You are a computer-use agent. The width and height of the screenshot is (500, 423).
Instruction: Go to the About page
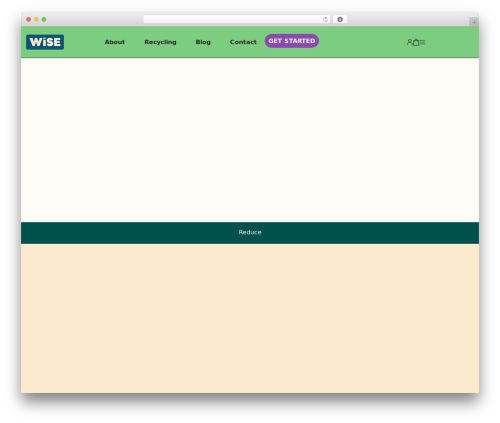pyautogui.click(x=115, y=42)
